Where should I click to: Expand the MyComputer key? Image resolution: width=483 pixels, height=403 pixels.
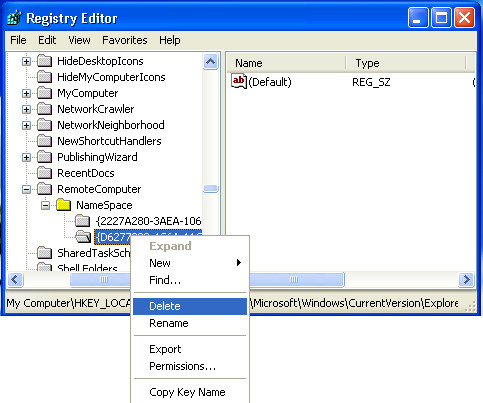(x=26, y=93)
